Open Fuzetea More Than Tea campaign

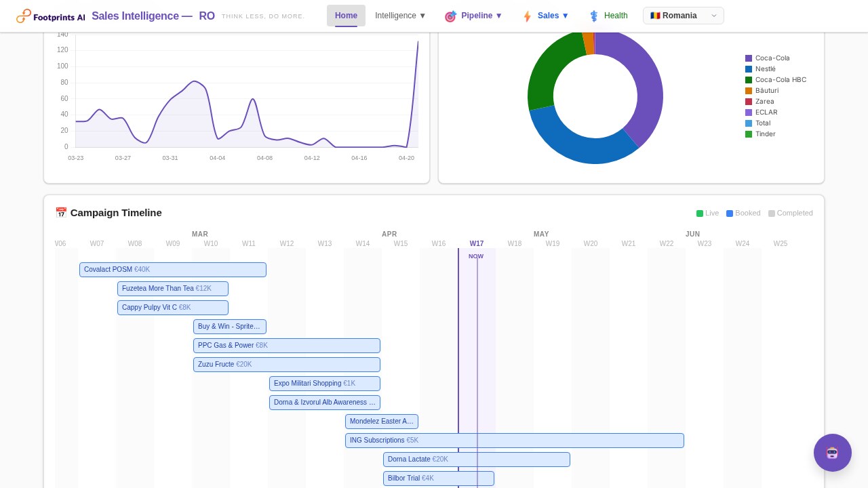(173, 289)
